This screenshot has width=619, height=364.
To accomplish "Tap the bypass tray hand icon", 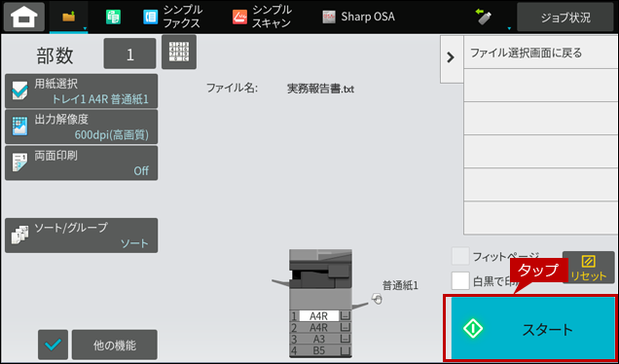I will (x=377, y=299).
